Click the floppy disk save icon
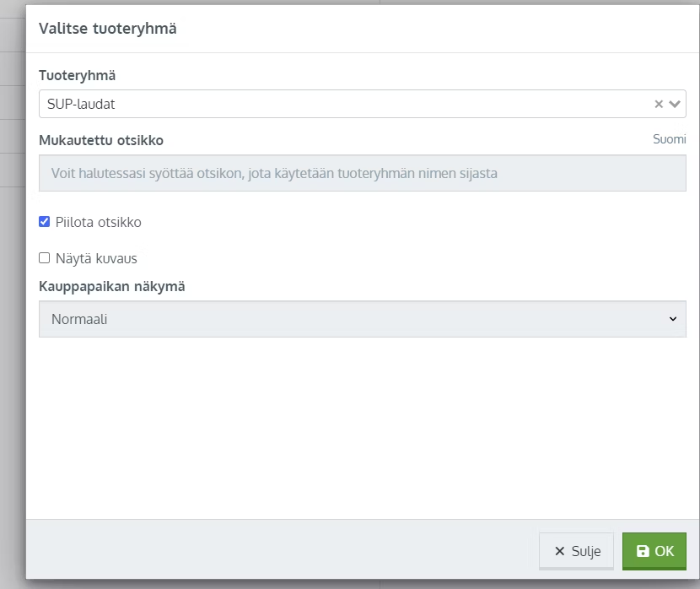 (x=643, y=551)
